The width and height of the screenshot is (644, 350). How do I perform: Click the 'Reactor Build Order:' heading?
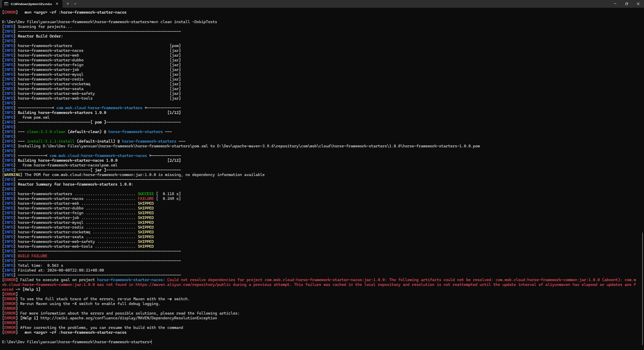pyautogui.click(x=40, y=36)
